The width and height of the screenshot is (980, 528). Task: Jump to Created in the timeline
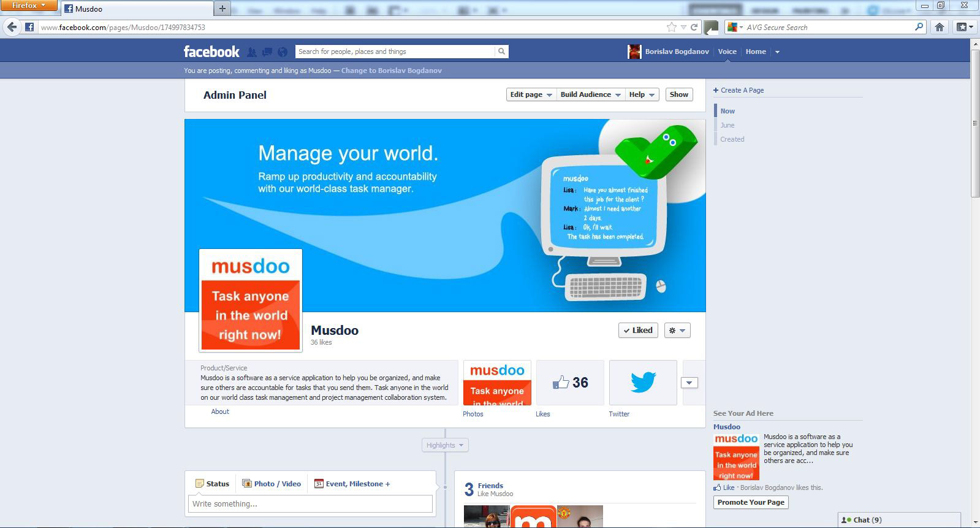click(x=732, y=139)
